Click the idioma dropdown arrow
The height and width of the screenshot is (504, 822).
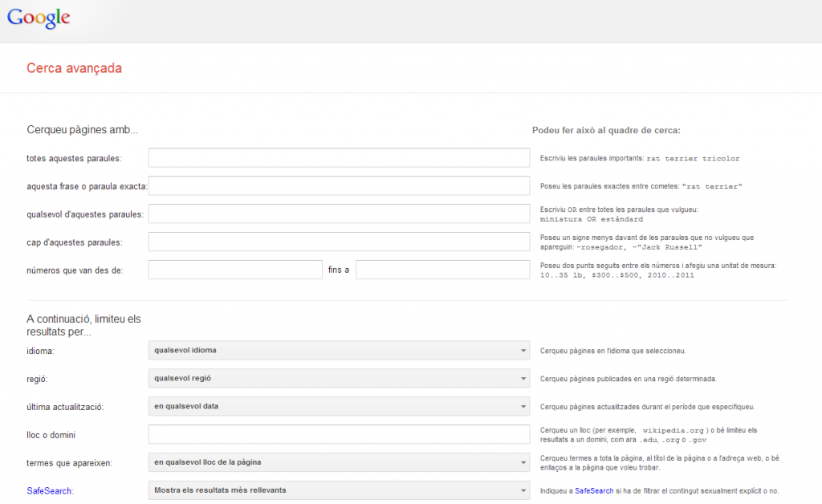pyautogui.click(x=523, y=351)
